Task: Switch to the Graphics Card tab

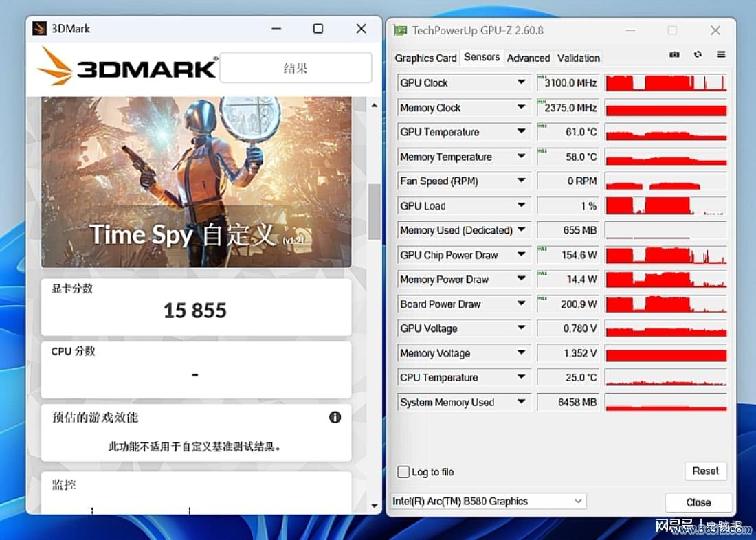Action: [425, 58]
